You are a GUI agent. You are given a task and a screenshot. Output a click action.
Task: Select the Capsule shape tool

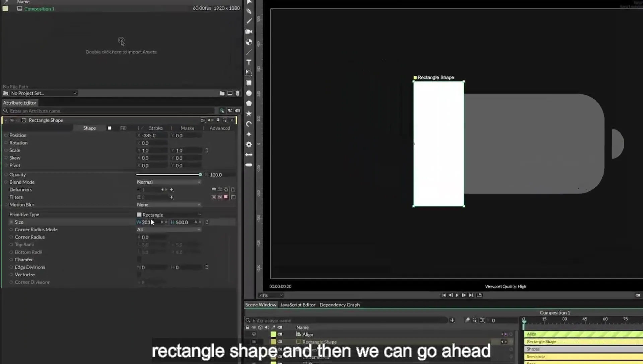tap(249, 165)
